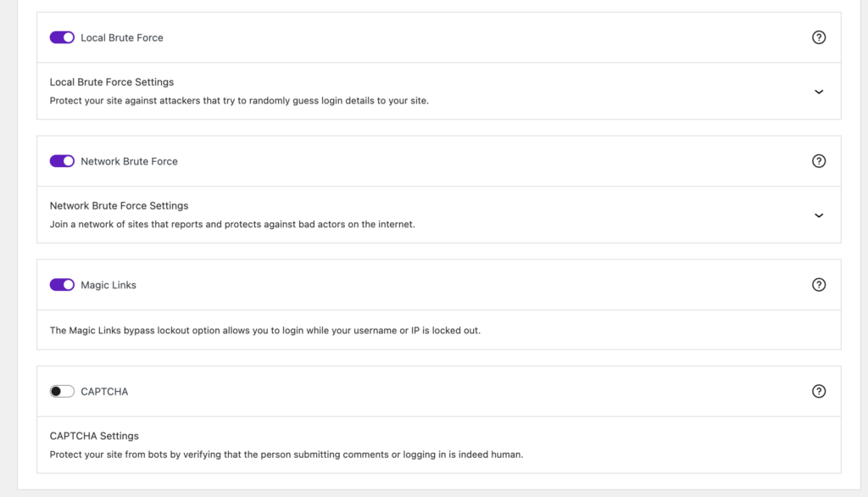This screenshot has width=868, height=497.
Task: Expand Network Brute Force Settings chevron
Action: (818, 215)
